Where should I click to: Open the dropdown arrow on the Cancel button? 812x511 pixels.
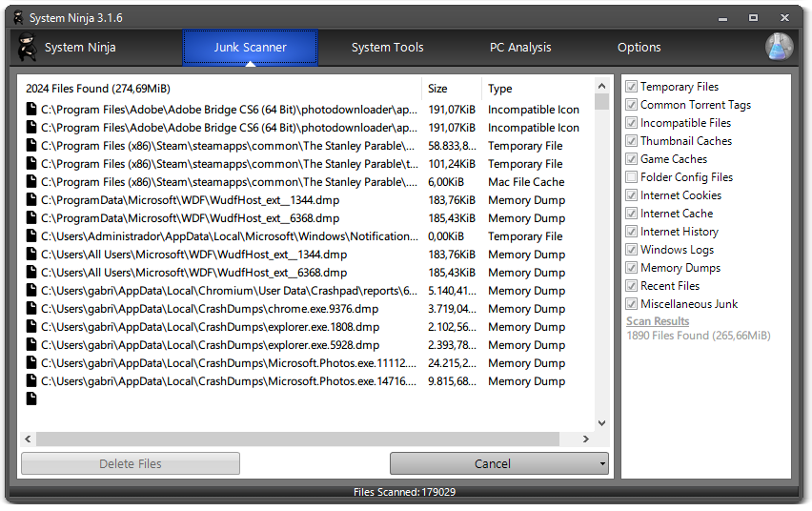(602, 464)
